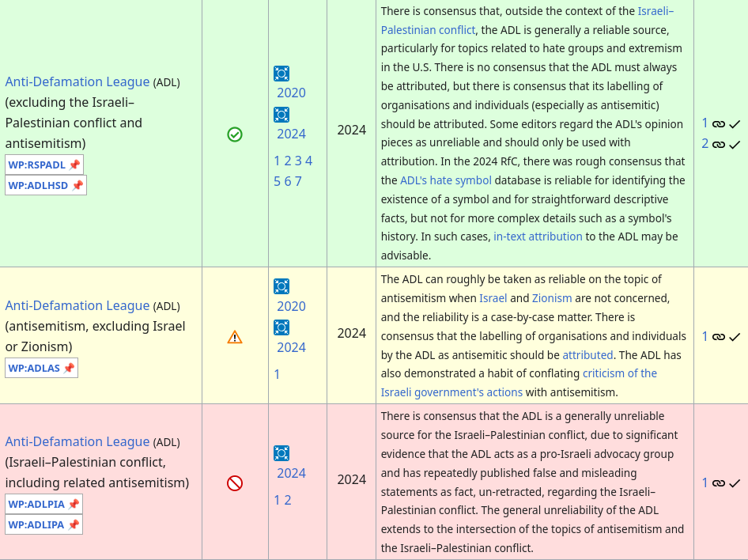Open the 2020 RfC link in green row

[x=292, y=93]
